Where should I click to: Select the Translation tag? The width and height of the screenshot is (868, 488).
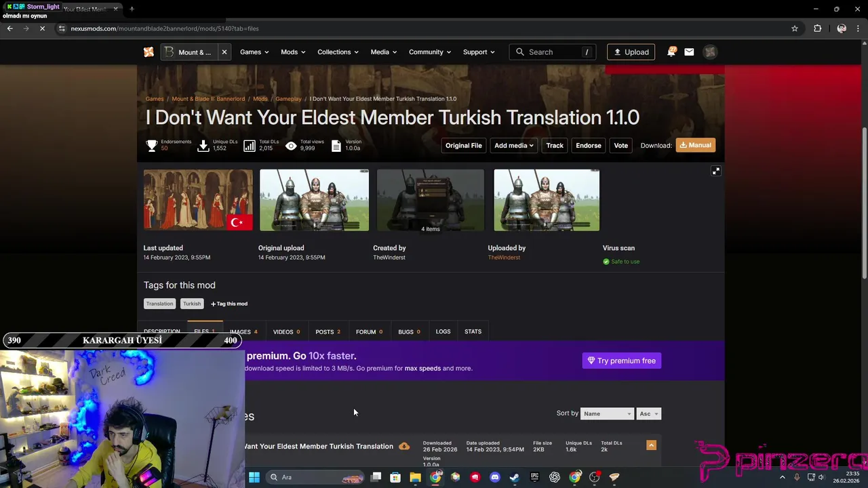tap(159, 304)
